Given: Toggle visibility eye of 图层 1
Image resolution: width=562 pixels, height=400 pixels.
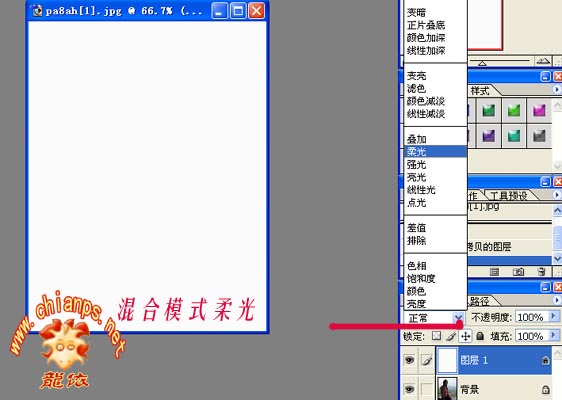Looking at the screenshot, I should coord(409,360).
